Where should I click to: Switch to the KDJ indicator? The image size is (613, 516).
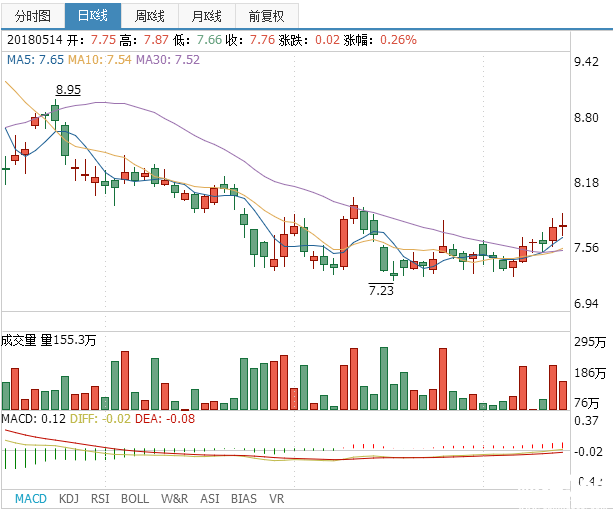[x=69, y=499]
